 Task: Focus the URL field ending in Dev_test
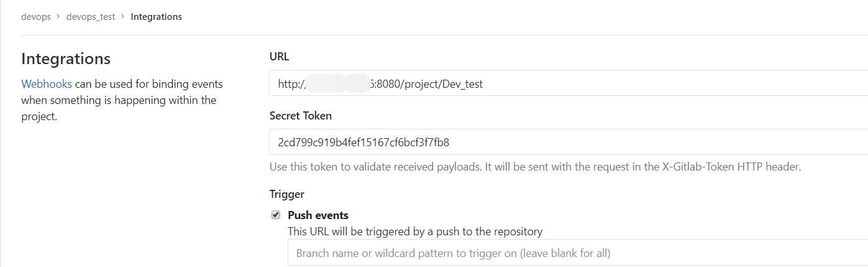point(569,83)
